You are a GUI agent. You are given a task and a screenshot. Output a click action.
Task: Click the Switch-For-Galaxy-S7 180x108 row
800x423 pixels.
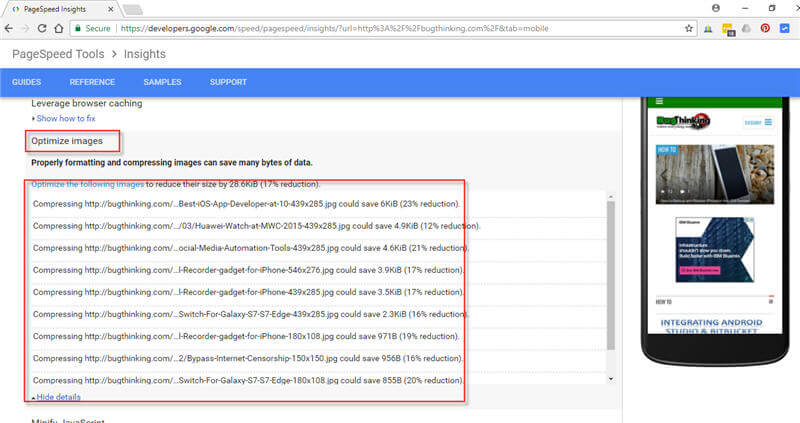pos(248,380)
